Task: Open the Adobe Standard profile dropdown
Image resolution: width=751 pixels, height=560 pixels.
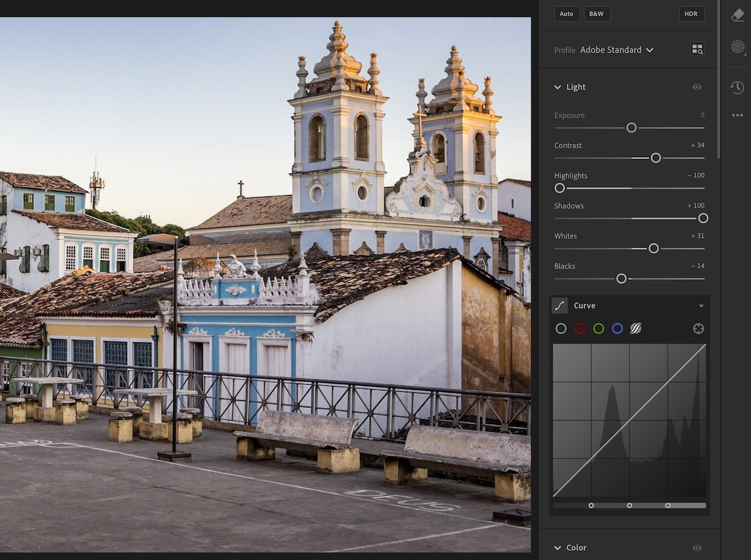Action: pyautogui.click(x=616, y=49)
